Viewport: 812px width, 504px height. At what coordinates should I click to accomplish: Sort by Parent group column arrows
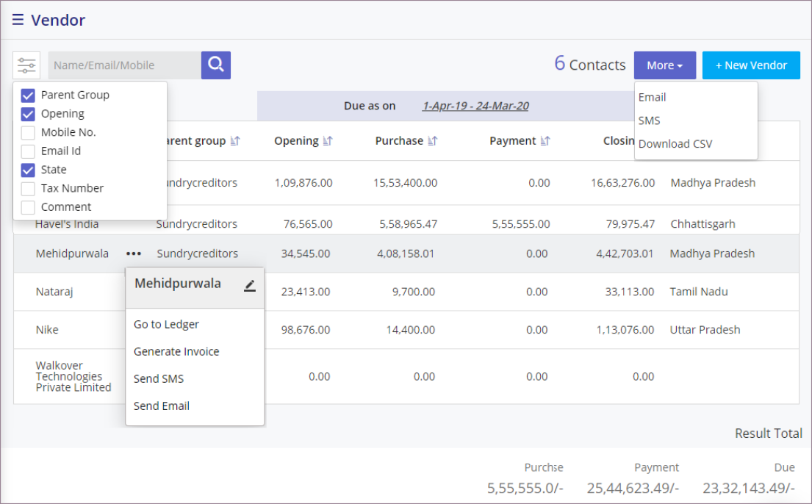click(235, 141)
